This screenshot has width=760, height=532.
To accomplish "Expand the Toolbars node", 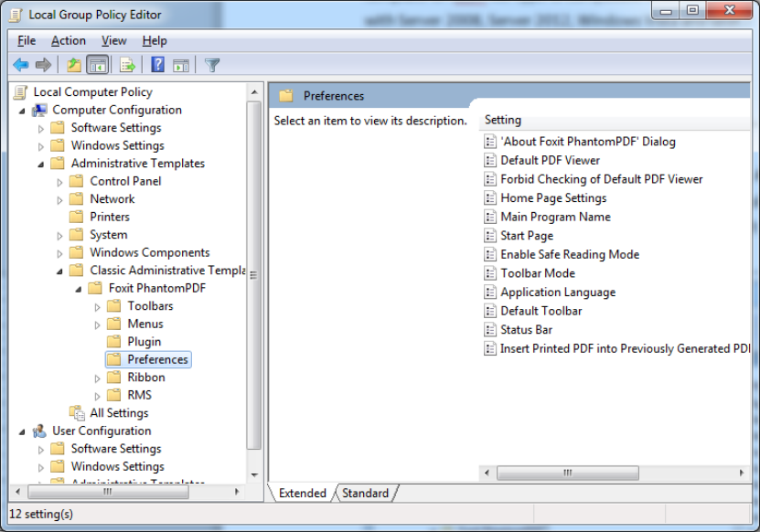I will pyautogui.click(x=98, y=307).
